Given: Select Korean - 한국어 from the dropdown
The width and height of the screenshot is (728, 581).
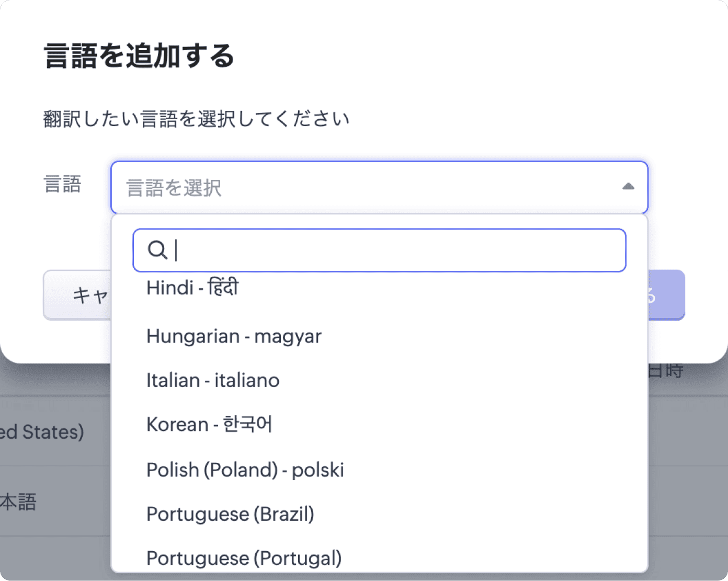Looking at the screenshot, I should pyautogui.click(x=209, y=424).
